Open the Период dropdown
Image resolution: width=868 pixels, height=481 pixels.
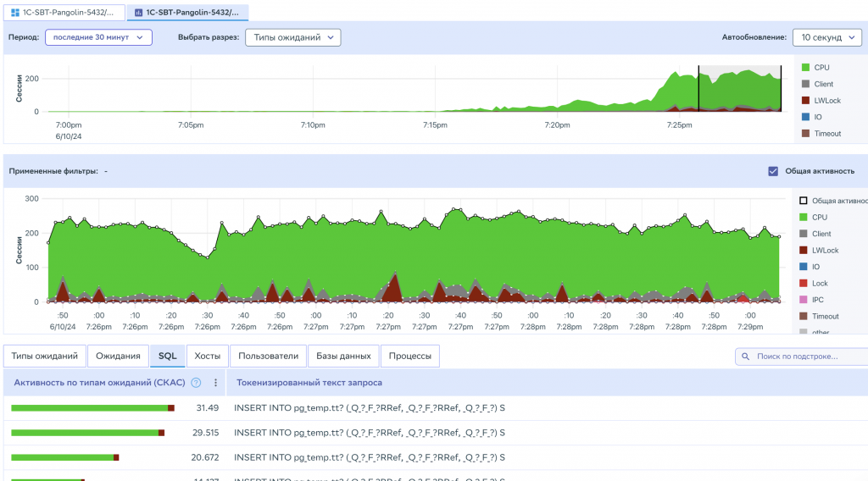(98, 37)
